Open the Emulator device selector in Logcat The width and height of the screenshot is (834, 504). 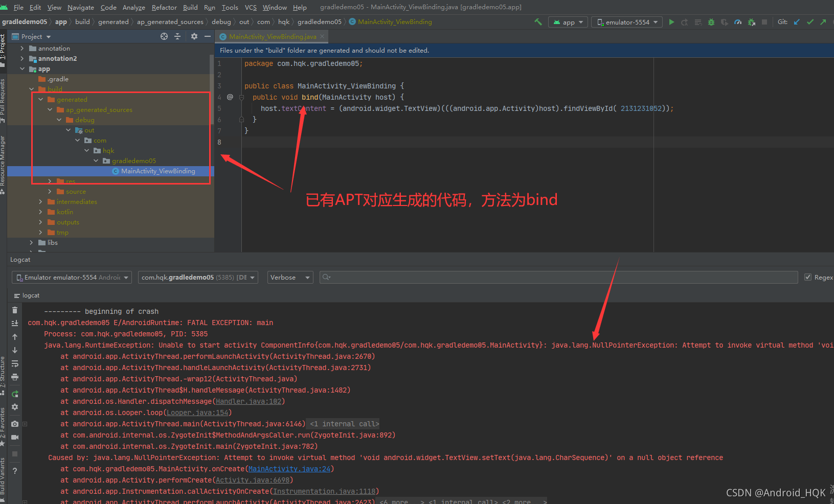point(72,277)
